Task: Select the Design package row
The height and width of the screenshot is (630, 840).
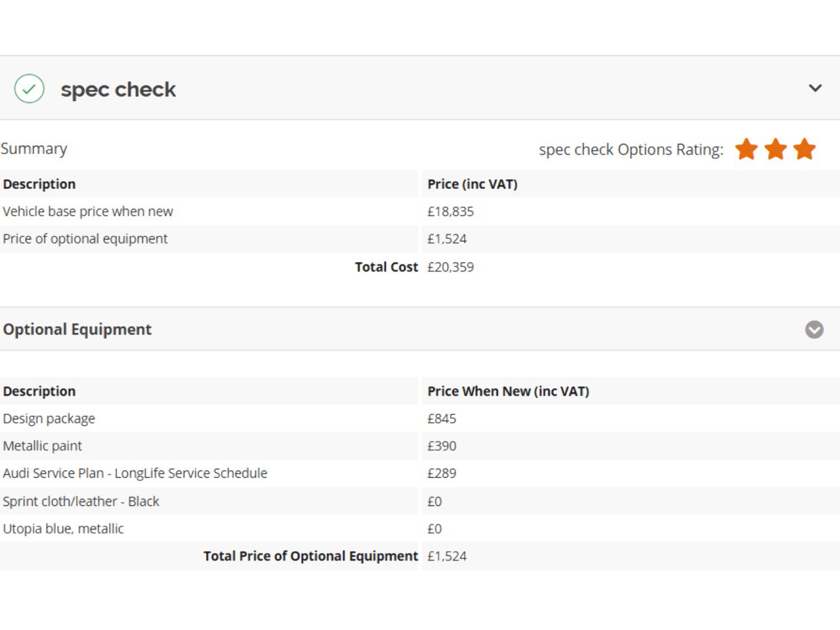Action: 49,419
